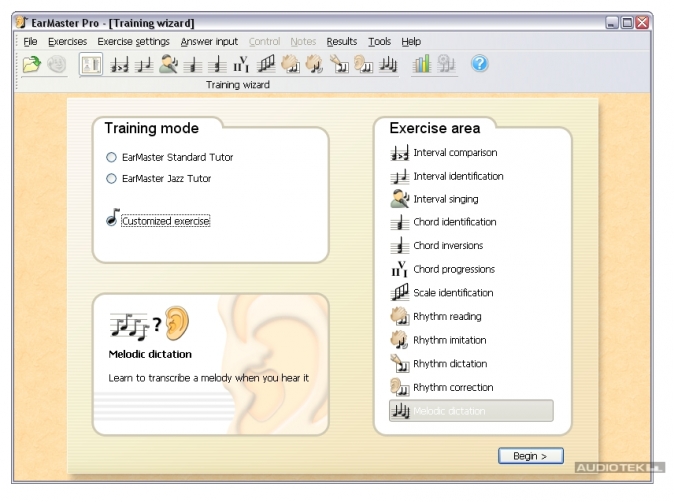The image size is (674, 502).
Task: Open Rhythm imitation toolbar icon
Action: click(x=314, y=64)
